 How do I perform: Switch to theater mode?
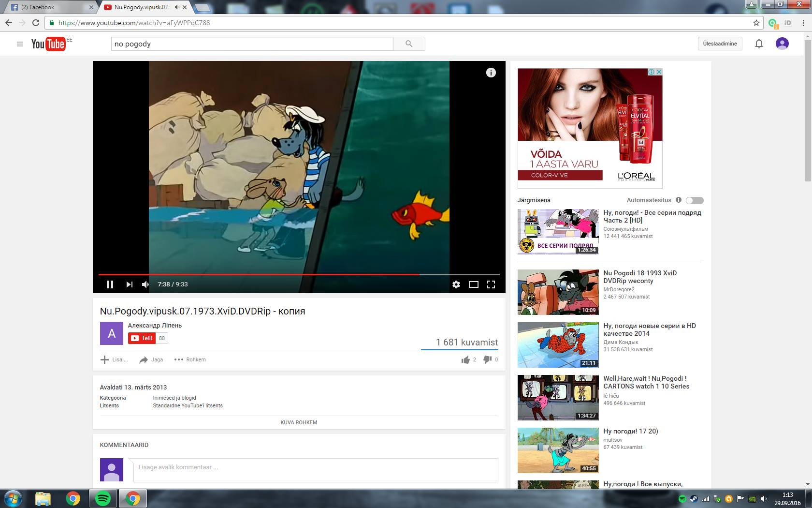tap(474, 284)
